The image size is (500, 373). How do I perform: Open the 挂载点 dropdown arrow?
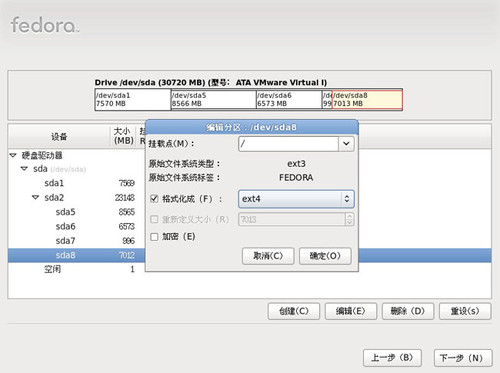[x=346, y=144]
